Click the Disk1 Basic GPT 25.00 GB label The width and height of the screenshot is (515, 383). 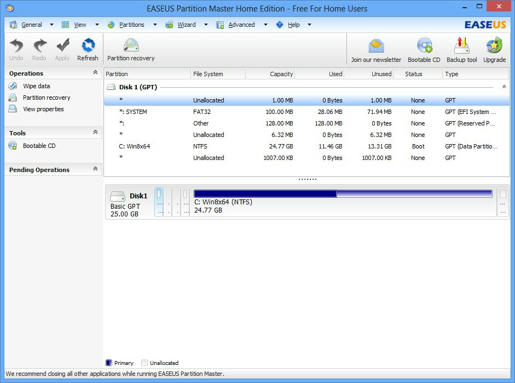[x=129, y=205]
